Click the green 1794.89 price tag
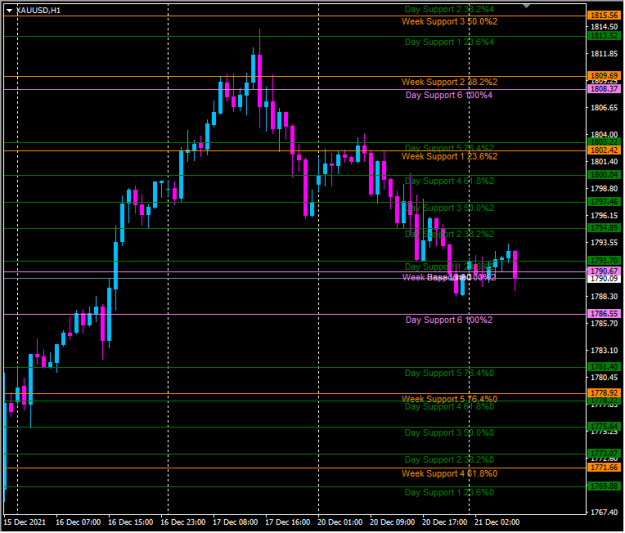Viewport: 625px width, 533px height. tap(604, 228)
